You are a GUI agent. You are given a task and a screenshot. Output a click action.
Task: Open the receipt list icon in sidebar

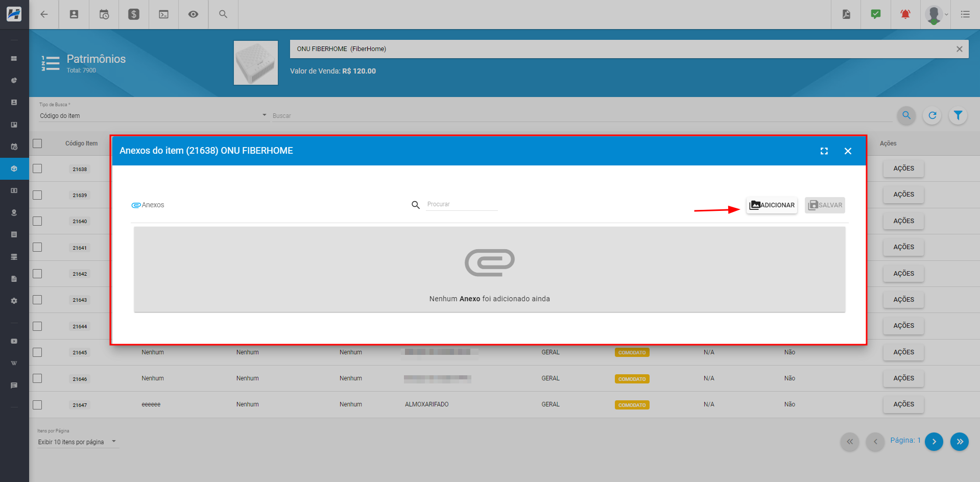[x=14, y=234]
